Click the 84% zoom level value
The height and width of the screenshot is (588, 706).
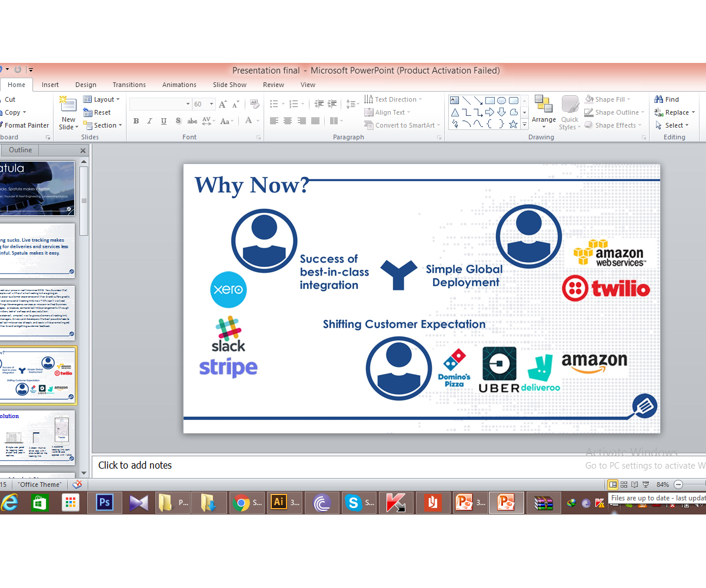pos(662,485)
